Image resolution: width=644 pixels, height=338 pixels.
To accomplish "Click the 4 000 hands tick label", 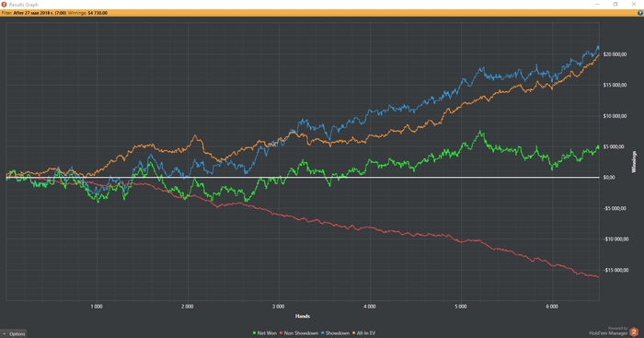I will [370, 307].
